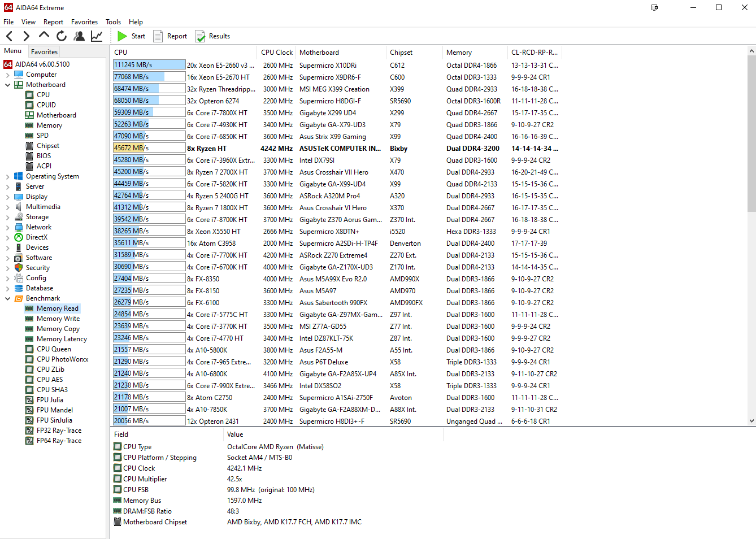756x539 pixels.
Task: Click the DirectX icon in tree
Action: 19,237
